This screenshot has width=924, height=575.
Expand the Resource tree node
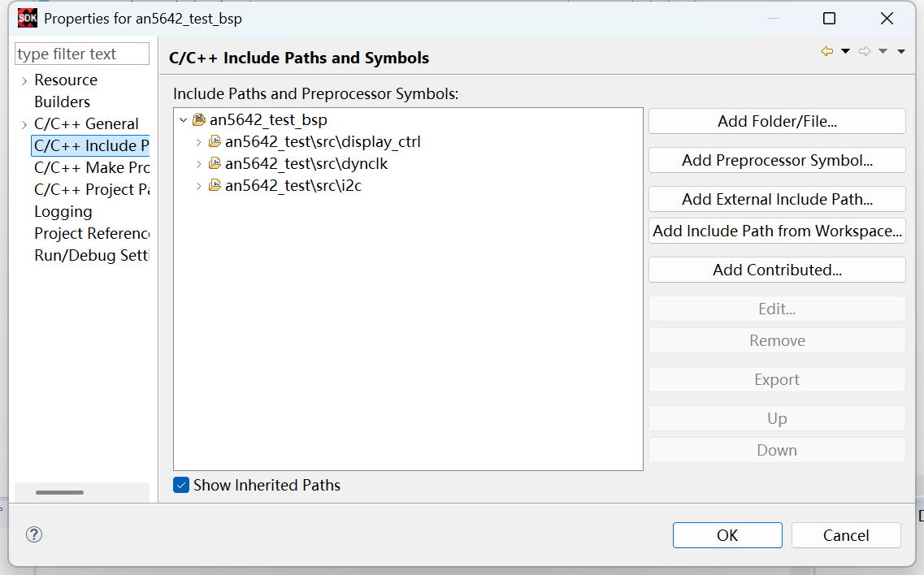point(24,80)
